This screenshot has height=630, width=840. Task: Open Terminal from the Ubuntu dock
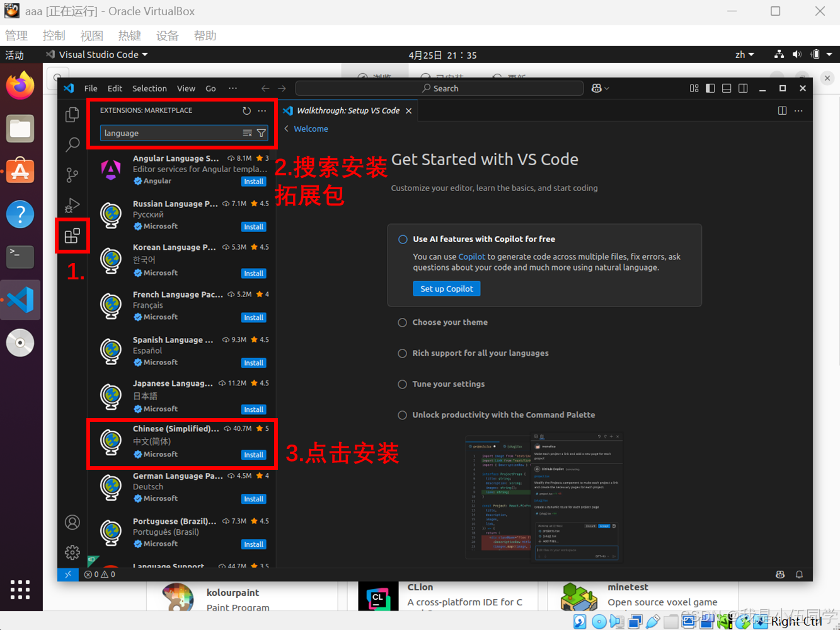pos(20,257)
